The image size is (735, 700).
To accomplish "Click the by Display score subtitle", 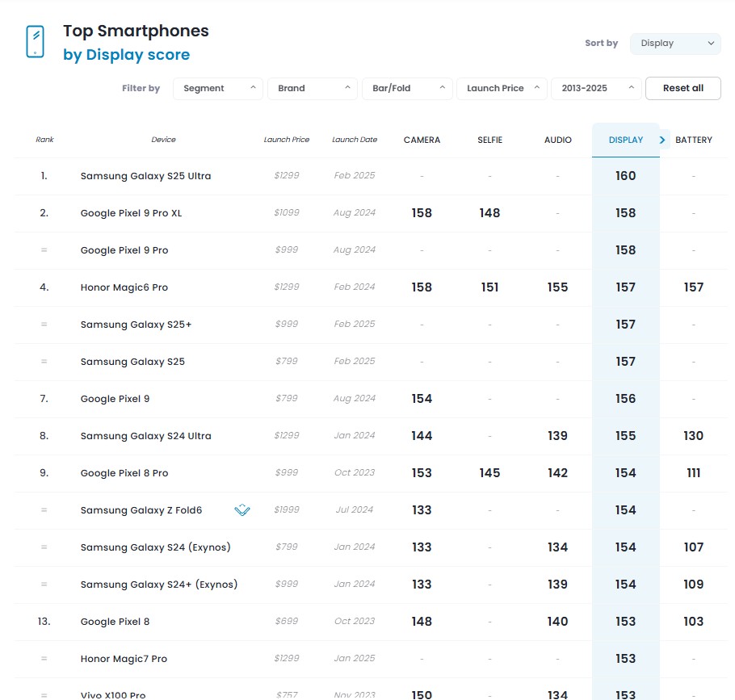I will coord(127,55).
